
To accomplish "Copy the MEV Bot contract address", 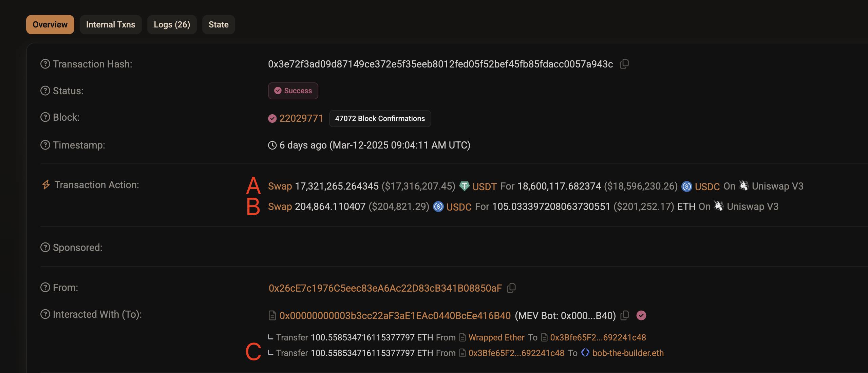I will point(625,315).
